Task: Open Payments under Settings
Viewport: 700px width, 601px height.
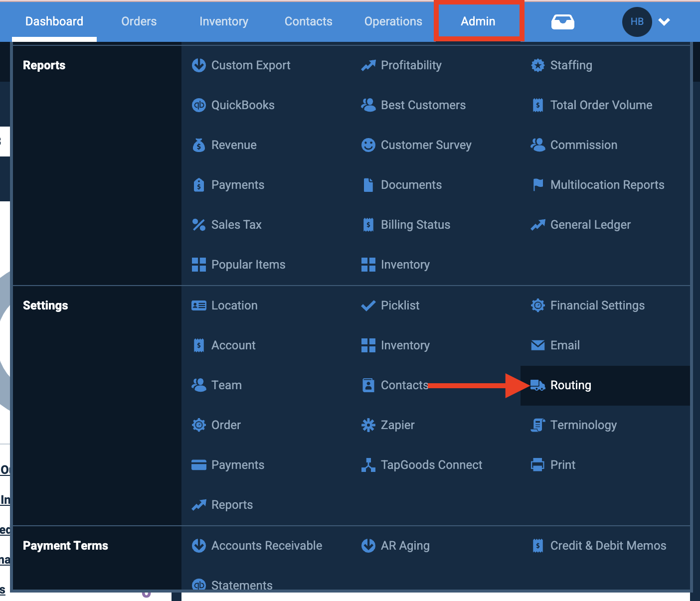Action: 238,465
